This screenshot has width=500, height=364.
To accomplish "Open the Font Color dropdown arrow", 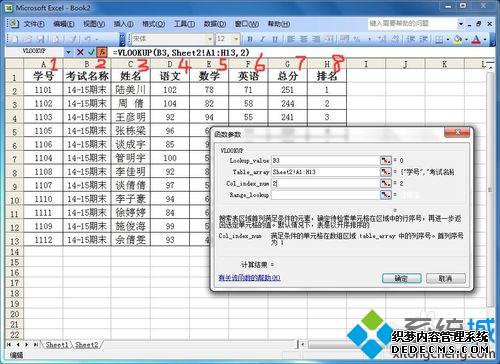I will tap(485, 39).
